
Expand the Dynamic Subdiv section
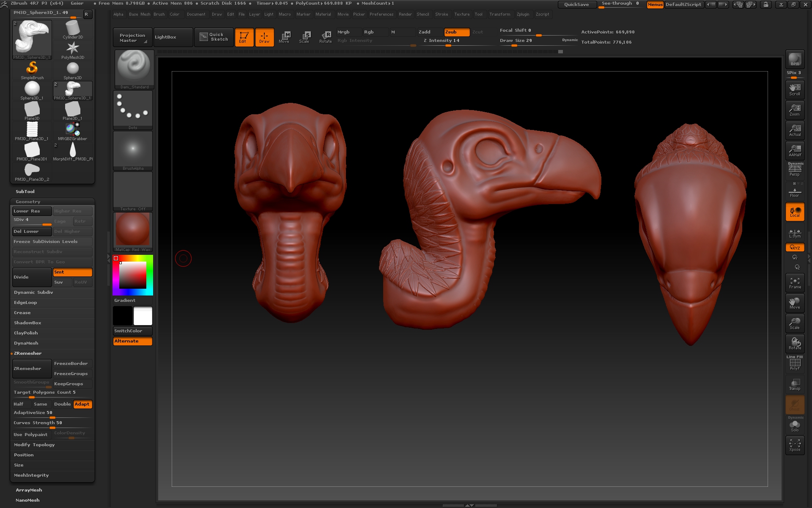click(33, 293)
